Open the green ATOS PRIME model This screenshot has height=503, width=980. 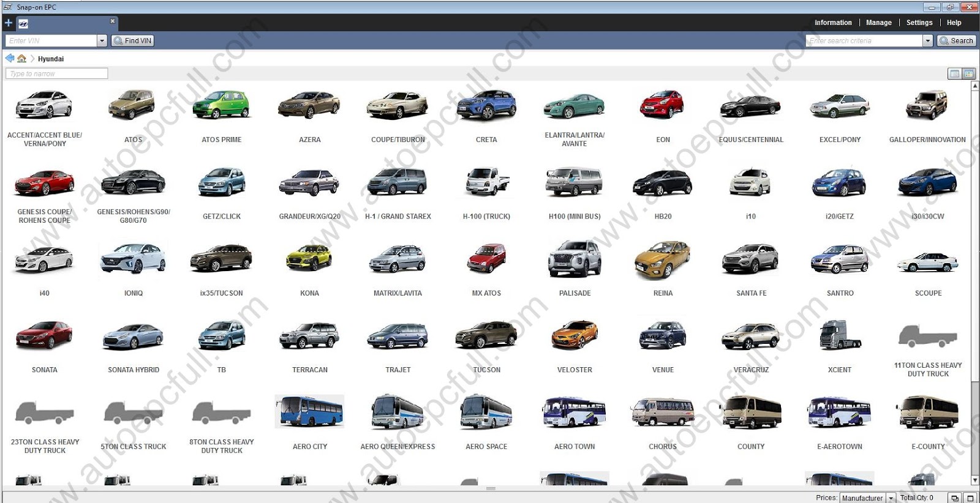click(x=222, y=116)
